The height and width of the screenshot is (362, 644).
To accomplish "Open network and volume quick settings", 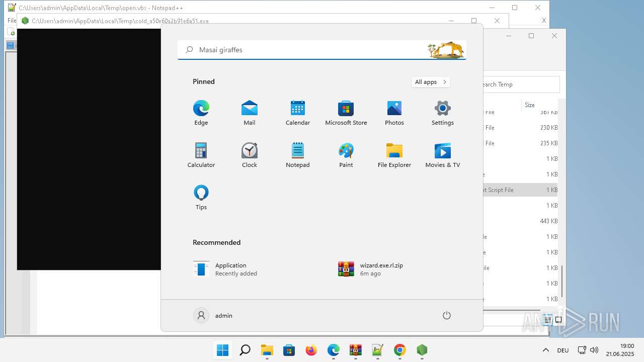I will 588,350.
